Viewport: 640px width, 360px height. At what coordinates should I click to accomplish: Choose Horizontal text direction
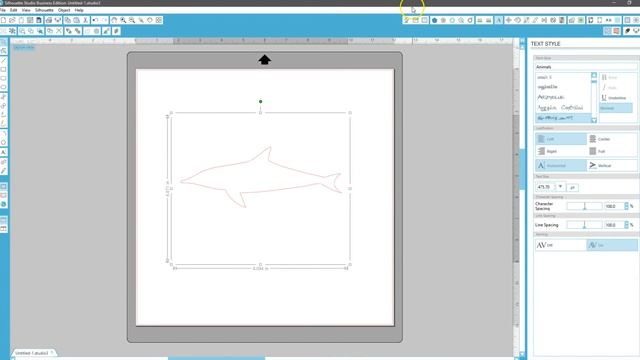[561, 165]
